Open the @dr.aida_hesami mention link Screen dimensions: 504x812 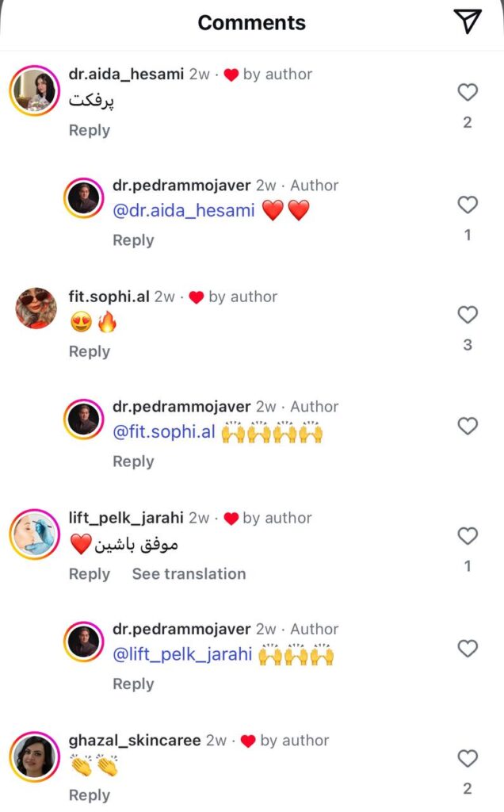pyautogui.click(x=184, y=211)
